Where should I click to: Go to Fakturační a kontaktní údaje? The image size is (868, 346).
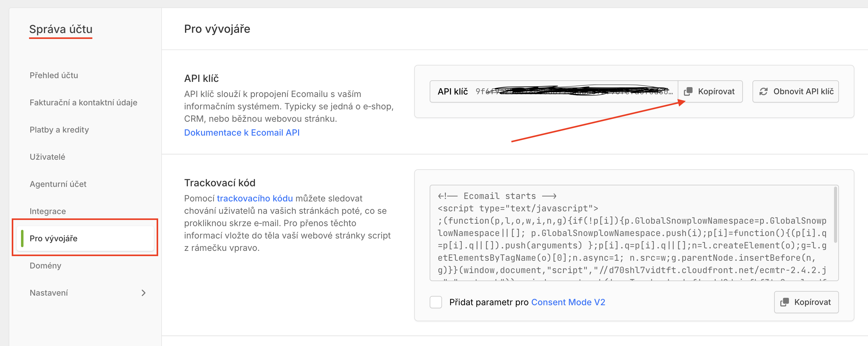84,103
